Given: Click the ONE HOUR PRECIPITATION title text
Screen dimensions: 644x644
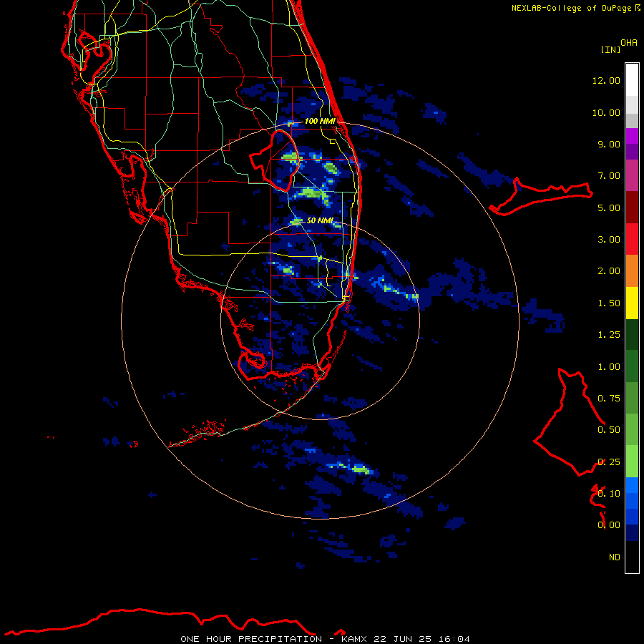Looking at the screenshot, I should tap(251, 639).
